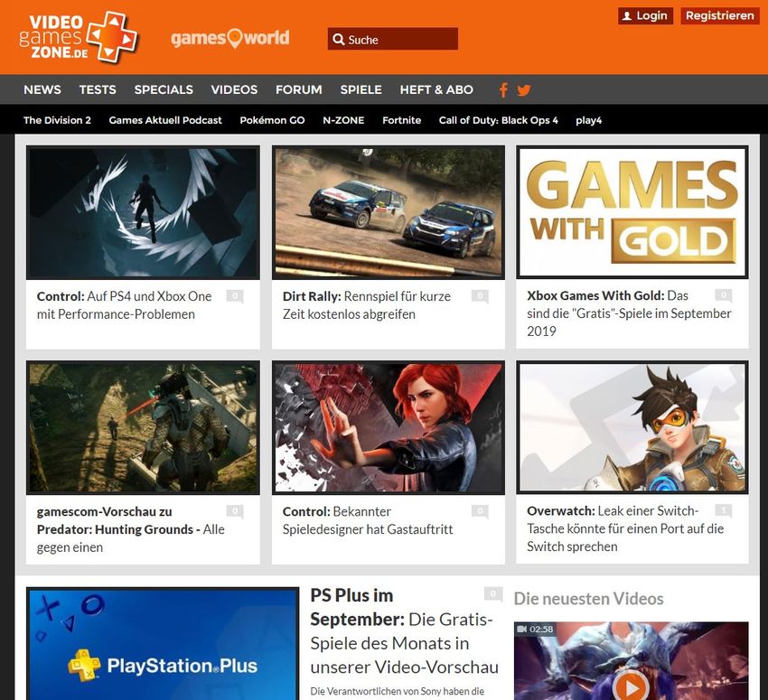768x700 pixels.
Task: Open the red-haired Control character thumbnail
Action: tap(389, 428)
